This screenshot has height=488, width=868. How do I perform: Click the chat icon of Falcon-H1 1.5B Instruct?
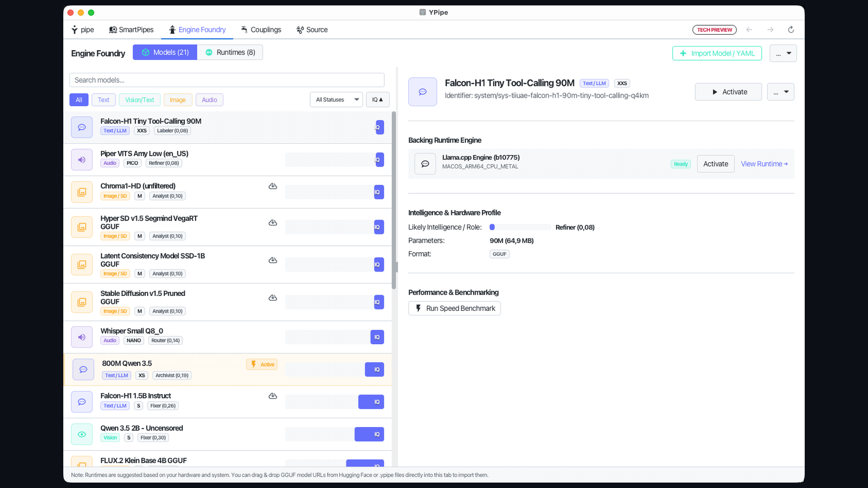(82, 402)
